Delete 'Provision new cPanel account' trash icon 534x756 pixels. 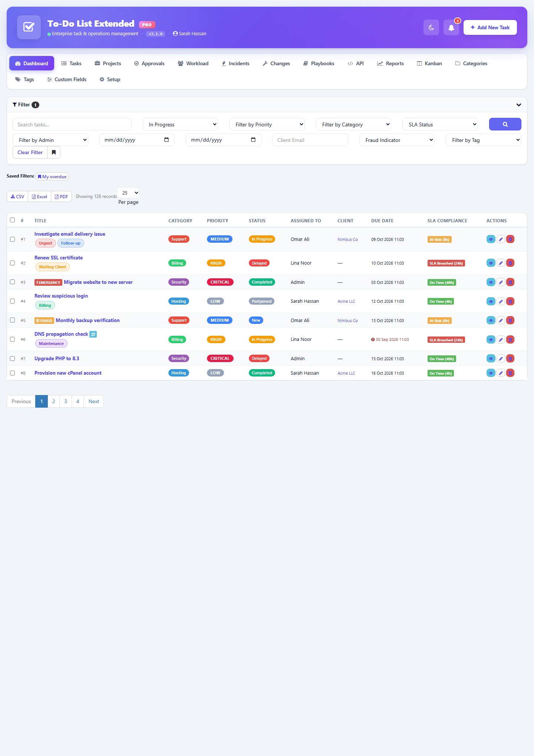tap(510, 373)
